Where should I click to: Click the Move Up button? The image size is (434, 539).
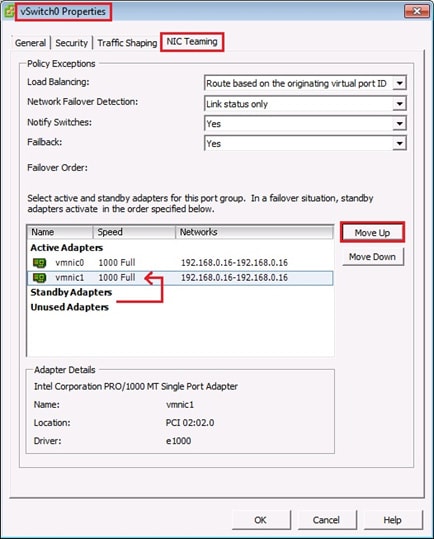click(372, 233)
